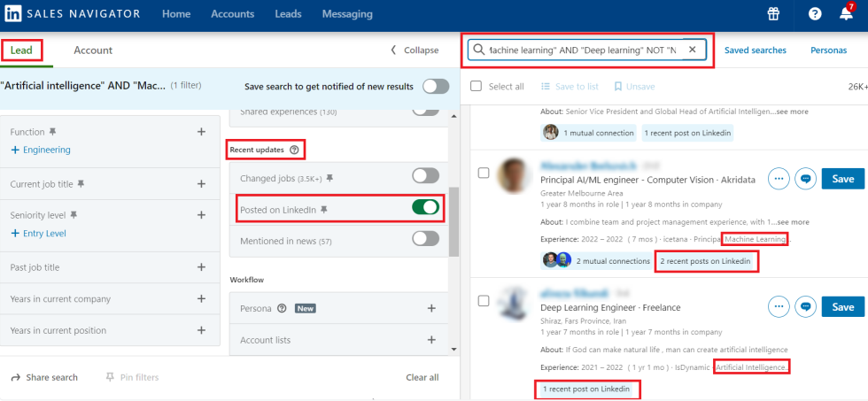The width and height of the screenshot is (868, 401).
Task: Enable the Mentioned in news switch
Action: (426, 239)
